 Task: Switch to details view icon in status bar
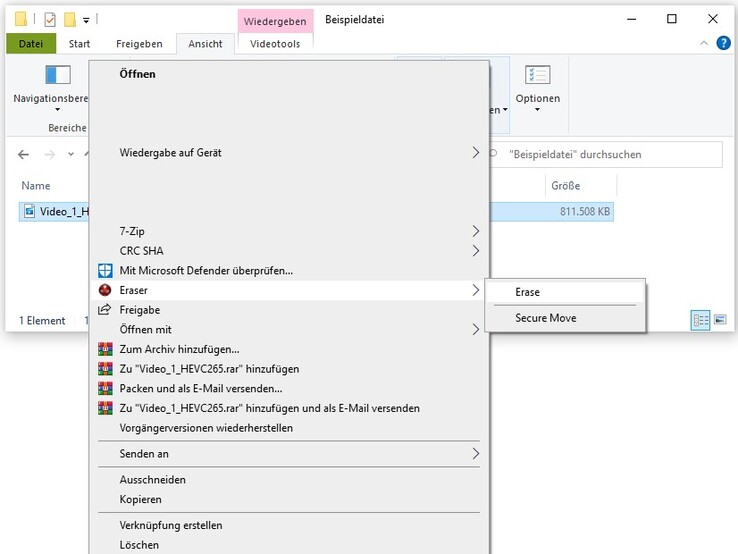click(x=700, y=321)
